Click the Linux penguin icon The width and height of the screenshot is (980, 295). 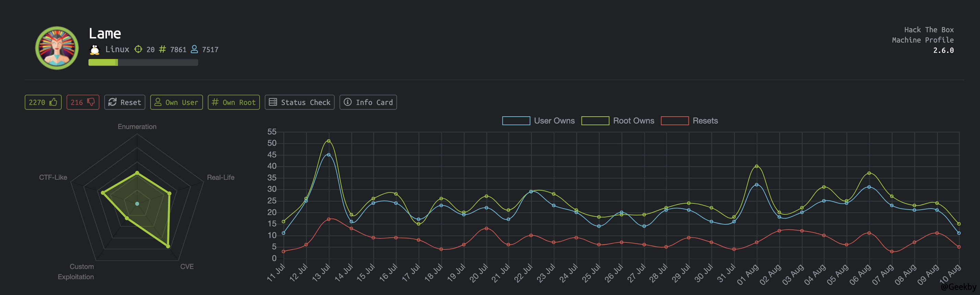coord(94,49)
